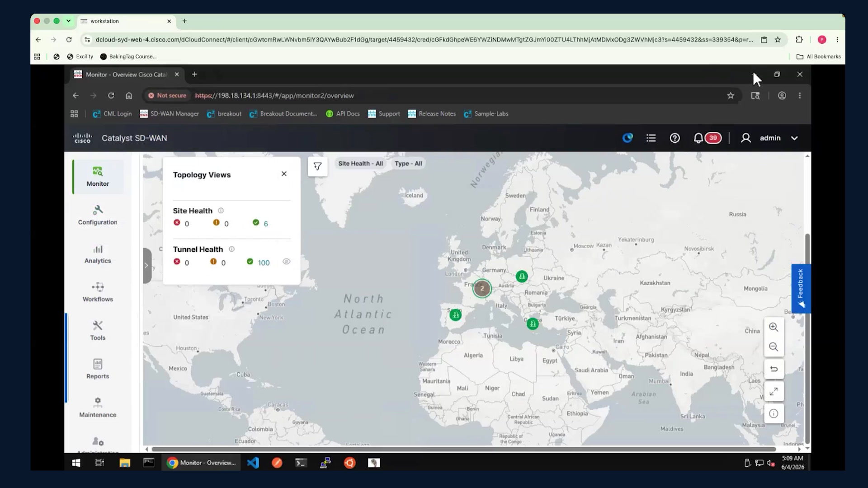The image size is (868, 488).
Task: Reset the map view with undo arrow
Action: [774, 369]
